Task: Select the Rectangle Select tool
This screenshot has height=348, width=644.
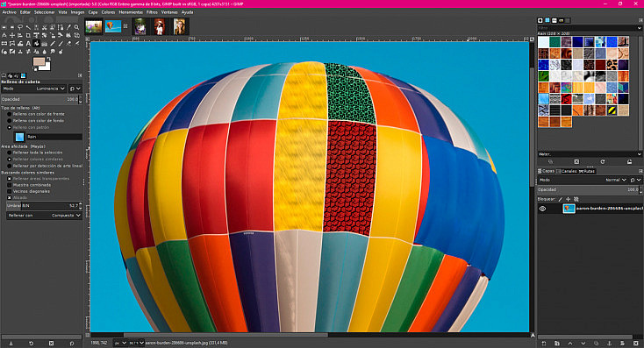Action: click(4, 27)
